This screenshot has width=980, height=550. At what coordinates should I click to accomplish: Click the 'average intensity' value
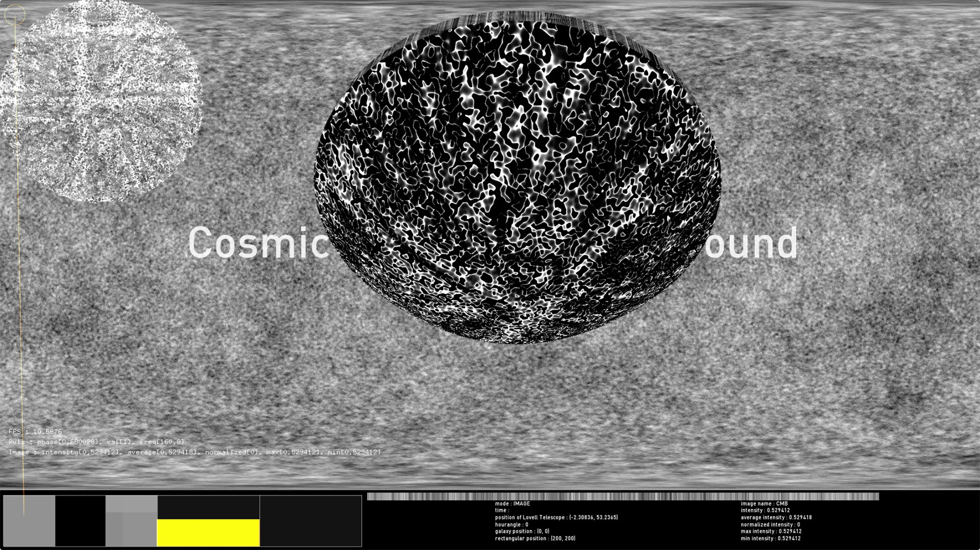click(776, 517)
